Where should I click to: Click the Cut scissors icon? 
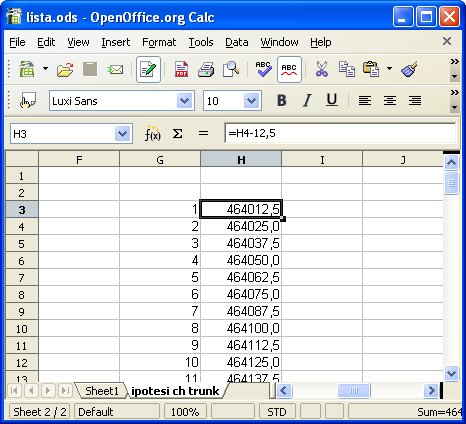[321, 69]
